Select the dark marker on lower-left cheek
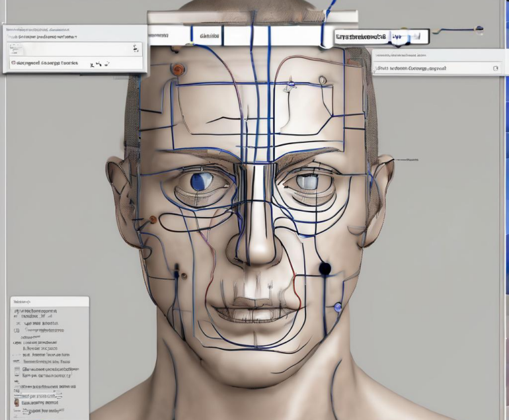The image size is (509, 420). pos(176,273)
